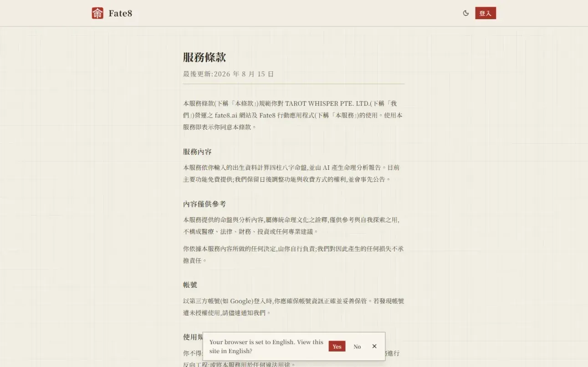Select the 最後更新:2026 年 8 月 15 日 date line

pyautogui.click(x=229, y=74)
